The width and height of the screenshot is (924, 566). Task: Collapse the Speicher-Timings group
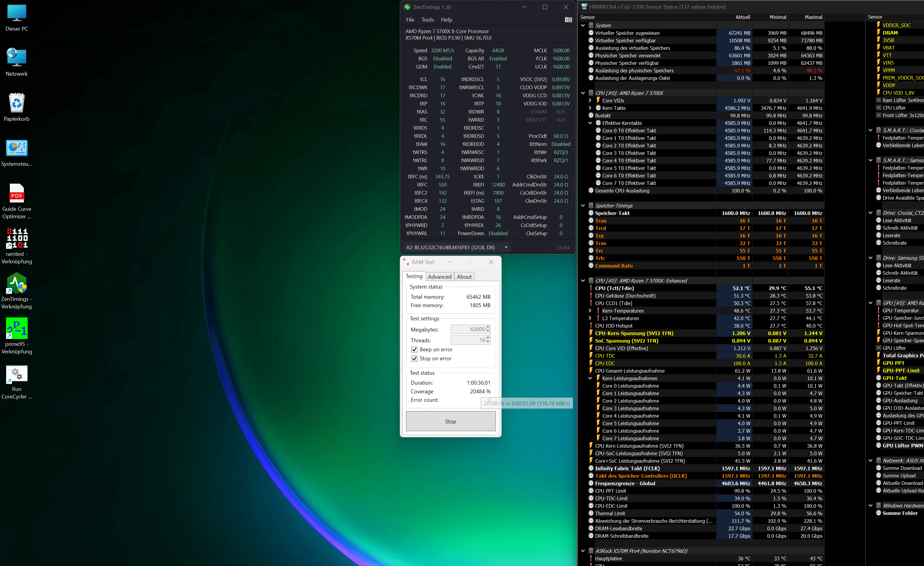pyautogui.click(x=583, y=205)
